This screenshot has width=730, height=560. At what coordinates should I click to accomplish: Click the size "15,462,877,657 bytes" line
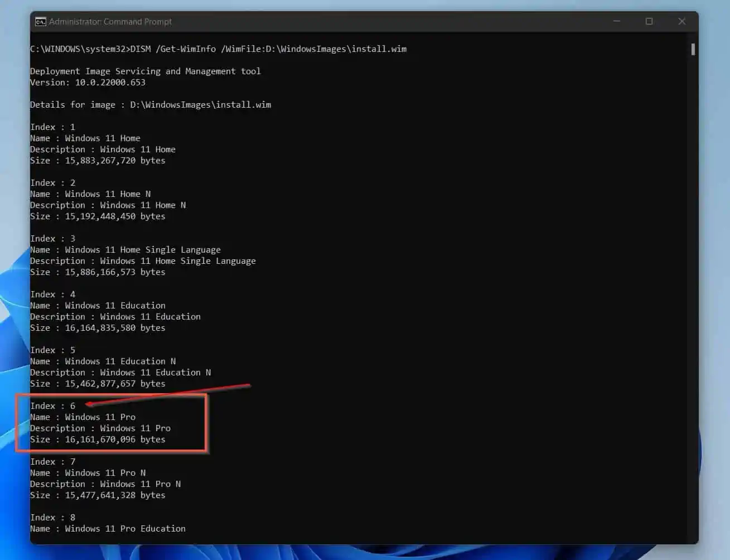point(98,384)
